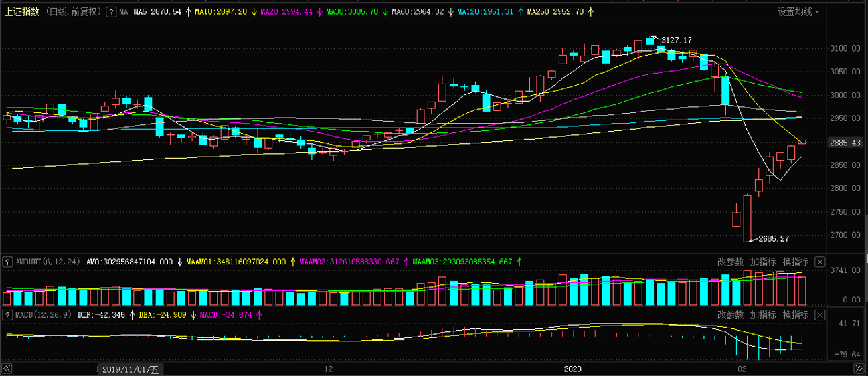868x376 pixels.
Task: Close the AMOUNT indicator panel
Action: pyautogui.click(x=820, y=262)
